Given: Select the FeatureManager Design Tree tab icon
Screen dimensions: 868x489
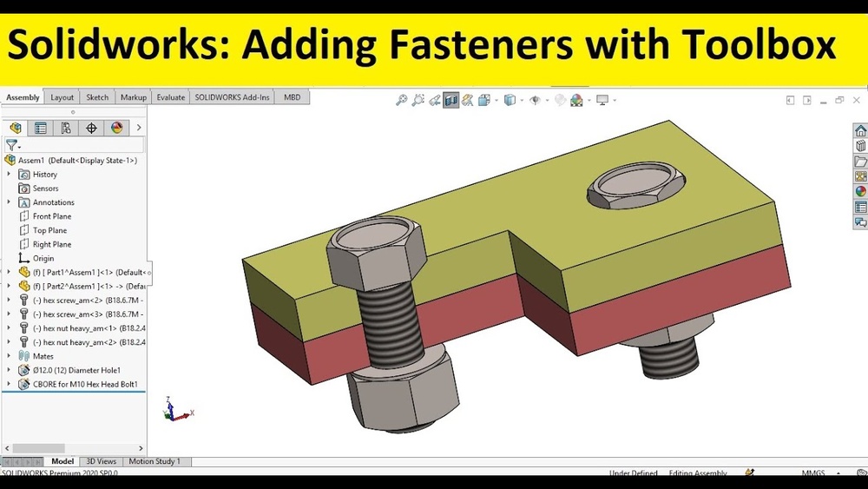Looking at the screenshot, I should [x=16, y=128].
